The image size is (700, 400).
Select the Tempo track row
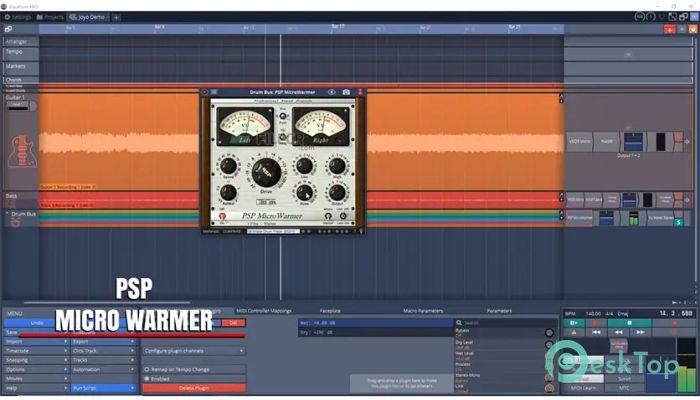pyautogui.click(x=21, y=54)
